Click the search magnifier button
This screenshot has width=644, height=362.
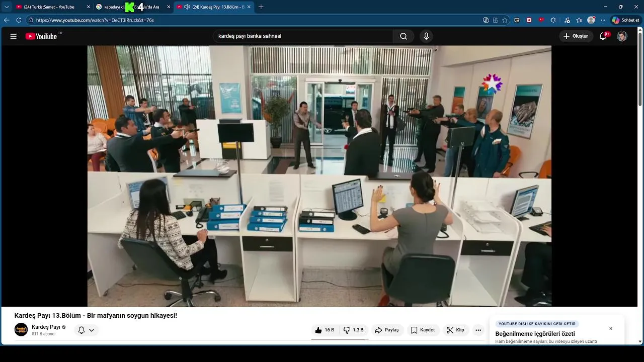click(x=404, y=36)
